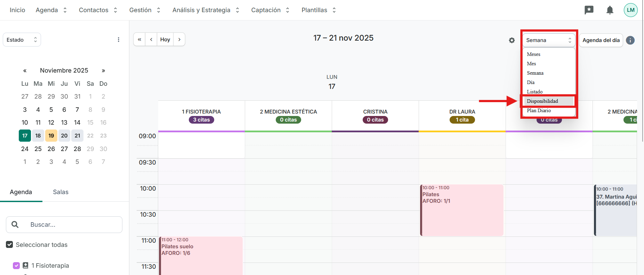The image size is (644, 275).
Task: Click the Hoy button
Action: (x=165, y=40)
